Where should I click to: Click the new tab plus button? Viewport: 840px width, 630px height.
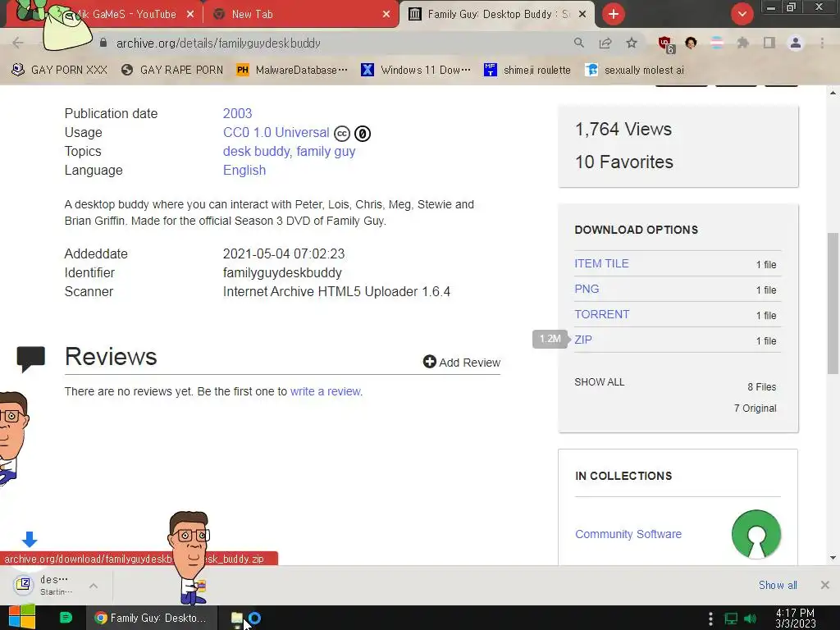click(x=614, y=14)
